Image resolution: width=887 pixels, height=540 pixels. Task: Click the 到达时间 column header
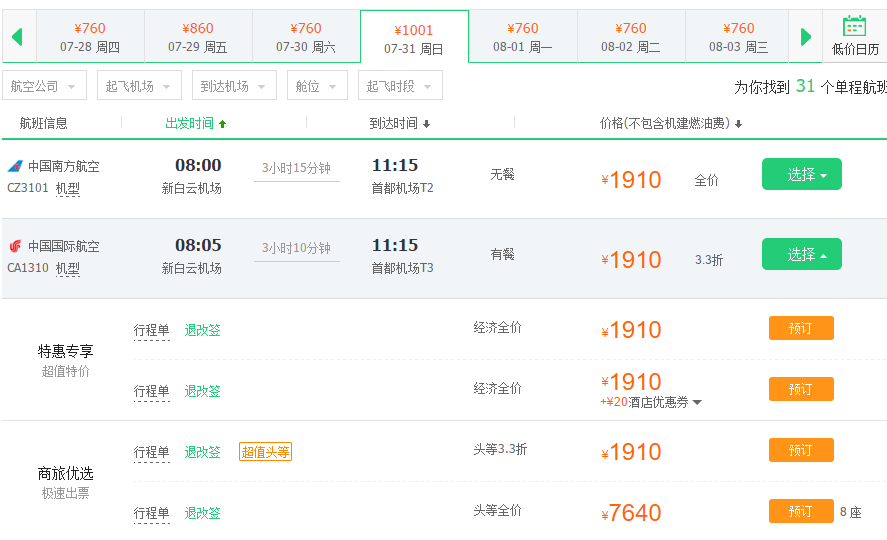[393, 123]
